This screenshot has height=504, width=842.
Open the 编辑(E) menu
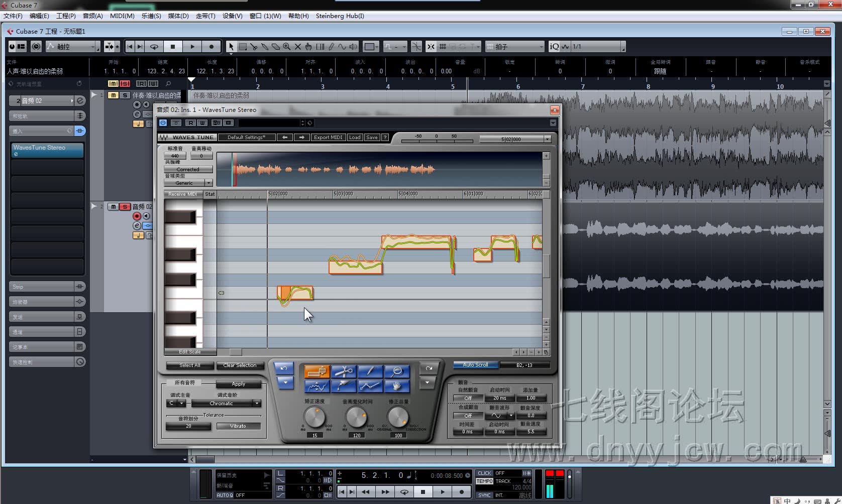point(39,16)
